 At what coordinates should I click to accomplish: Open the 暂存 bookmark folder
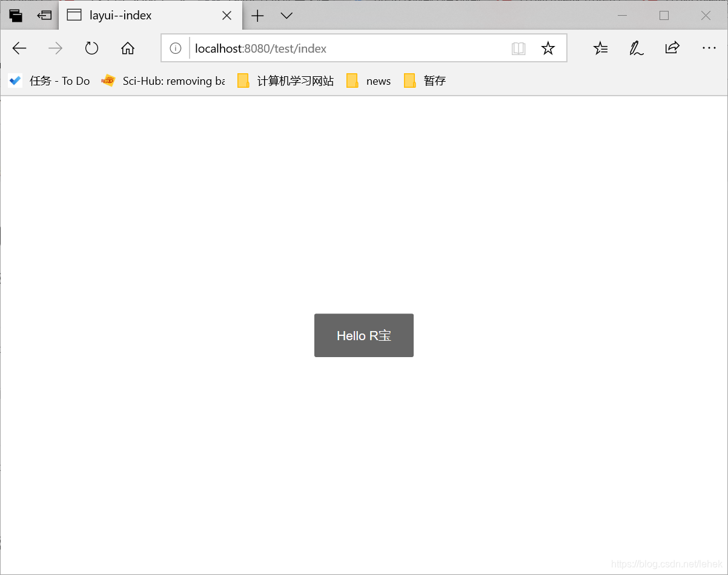click(425, 80)
